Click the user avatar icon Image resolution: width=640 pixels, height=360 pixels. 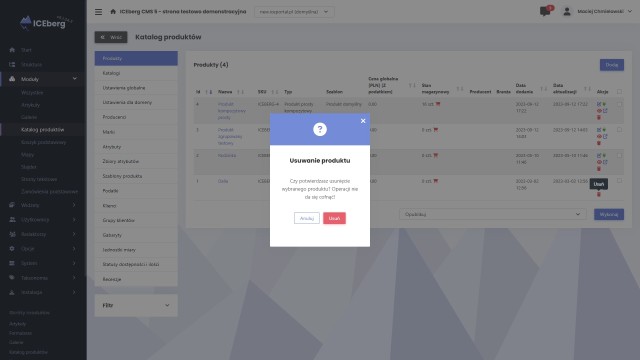567,11
